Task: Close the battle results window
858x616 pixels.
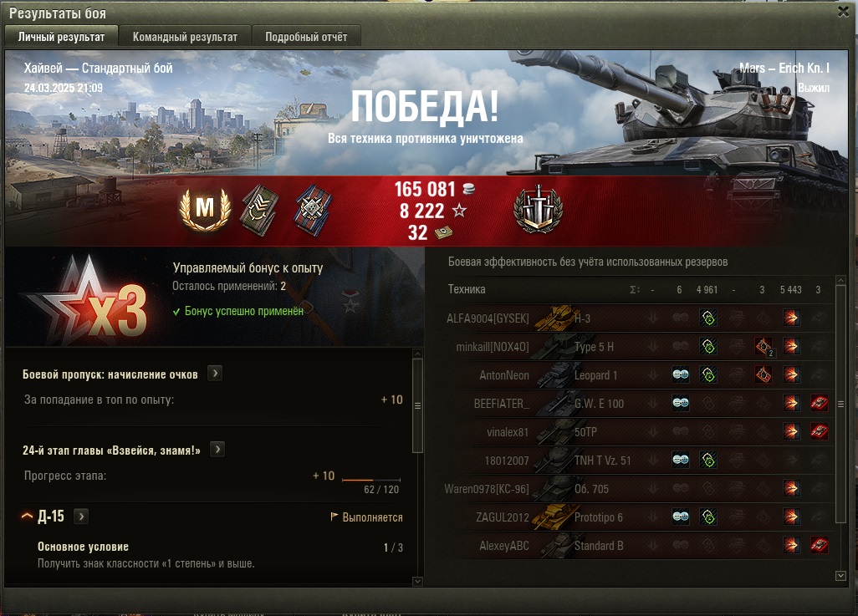Action: [843, 12]
